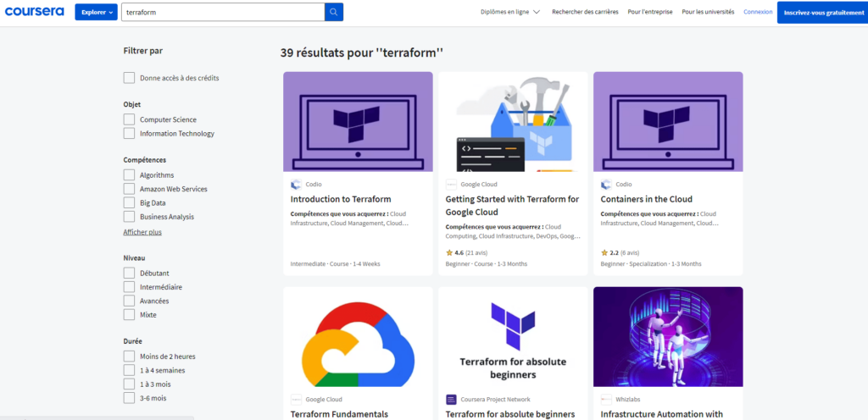
Task: Click 'Intermediate · Course · 1-4 Weeks' text
Action: (336, 263)
